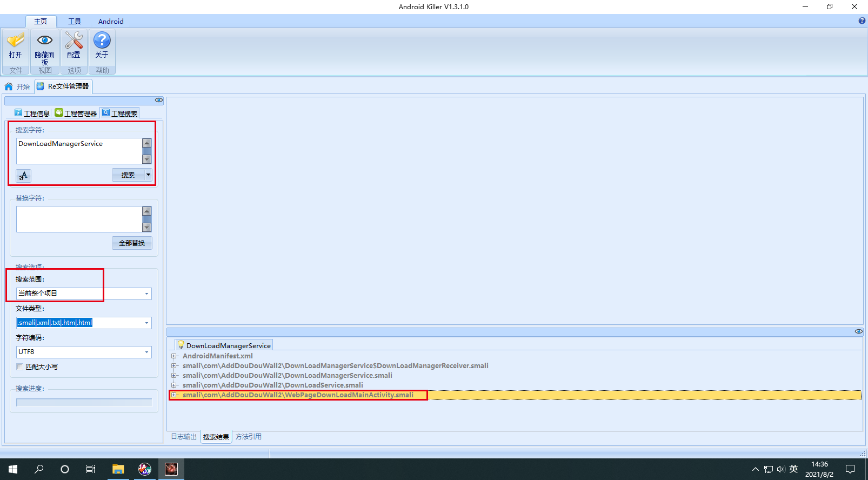
Task: Click the taskbar clock 14:36
Action: click(x=819, y=464)
